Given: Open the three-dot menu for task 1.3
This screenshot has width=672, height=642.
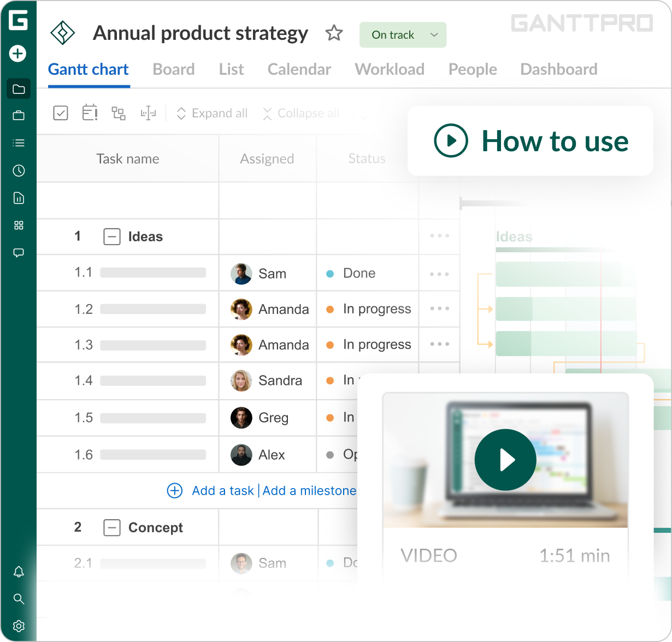Looking at the screenshot, I should coord(439,344).
